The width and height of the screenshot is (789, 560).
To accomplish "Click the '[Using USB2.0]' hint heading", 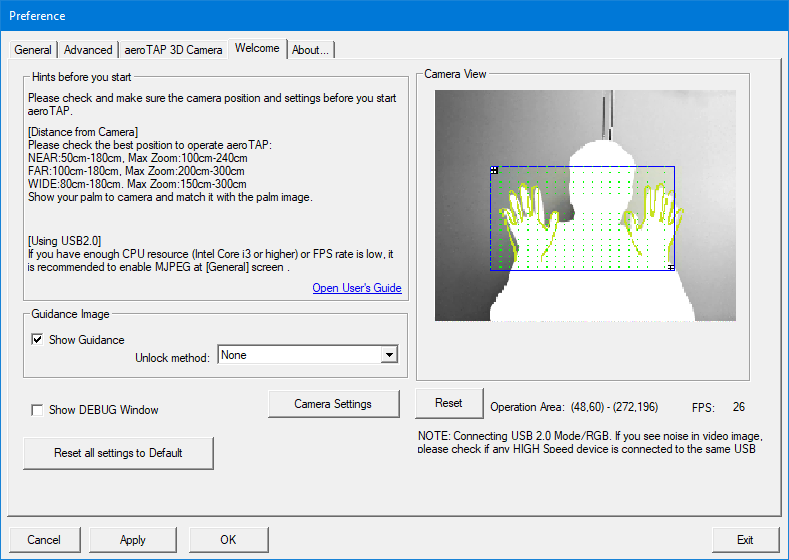I will pos(64,241).
